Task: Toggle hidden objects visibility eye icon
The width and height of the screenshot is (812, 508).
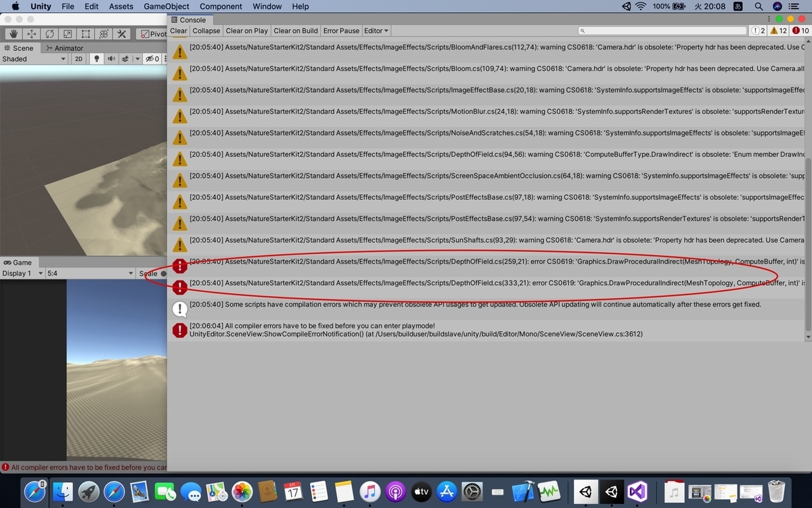Action: [152, 59]
